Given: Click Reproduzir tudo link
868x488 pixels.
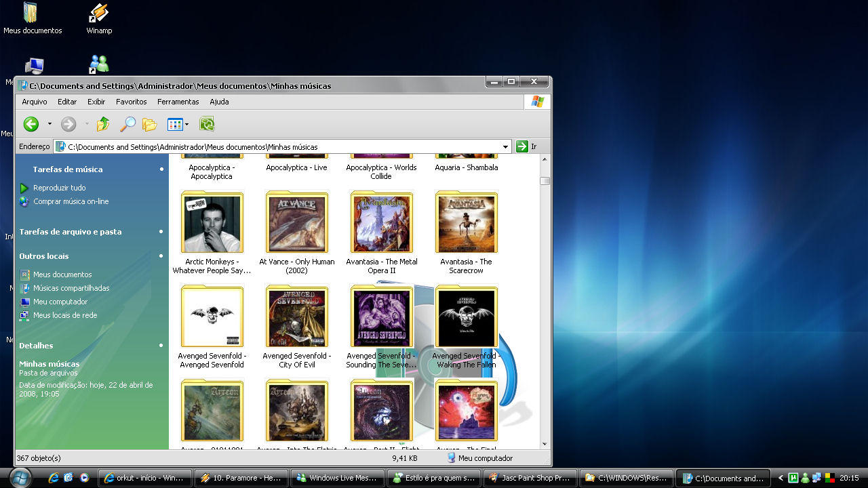Looking at the screenshot, I should pos(59,188).
